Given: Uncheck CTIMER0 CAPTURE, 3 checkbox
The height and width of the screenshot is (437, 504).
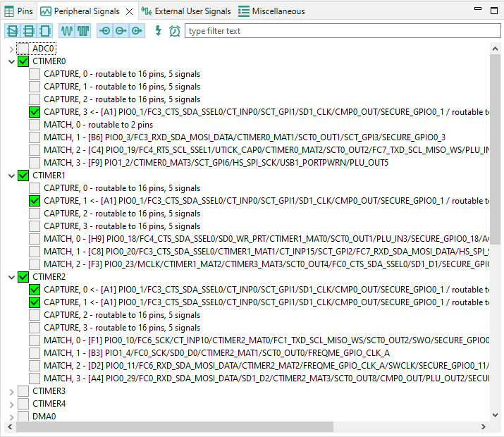Looking at the screenshot, I should point(35,112).
